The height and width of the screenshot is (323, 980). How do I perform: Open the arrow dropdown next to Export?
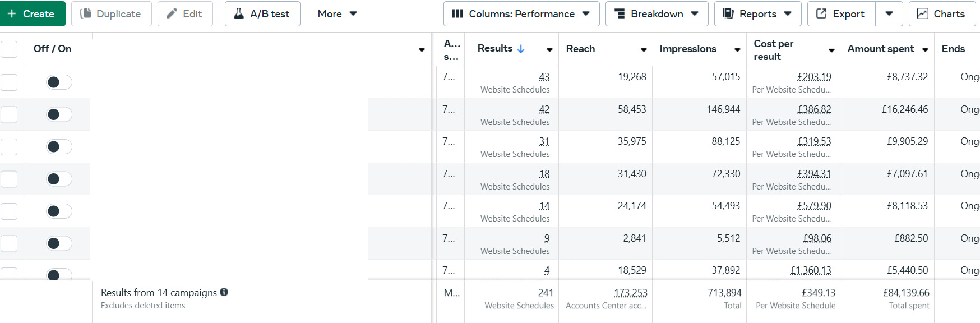pyautogui.click(x=889, y=14)
